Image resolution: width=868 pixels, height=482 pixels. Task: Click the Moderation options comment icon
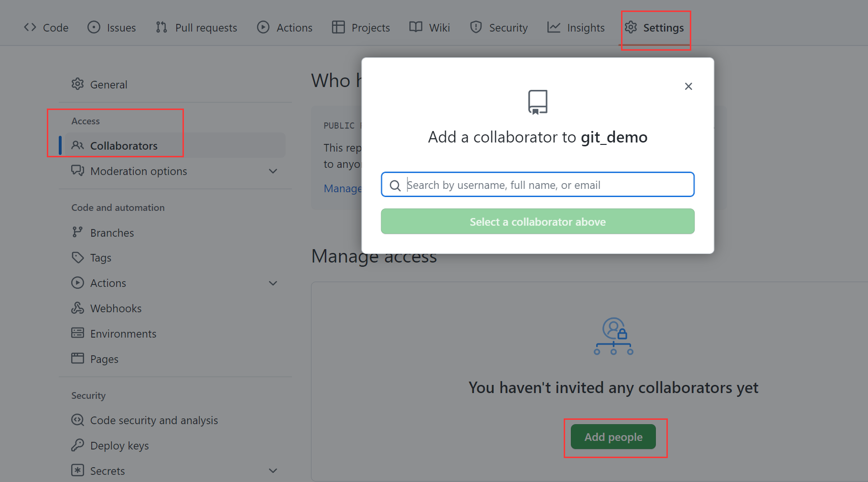77,171
